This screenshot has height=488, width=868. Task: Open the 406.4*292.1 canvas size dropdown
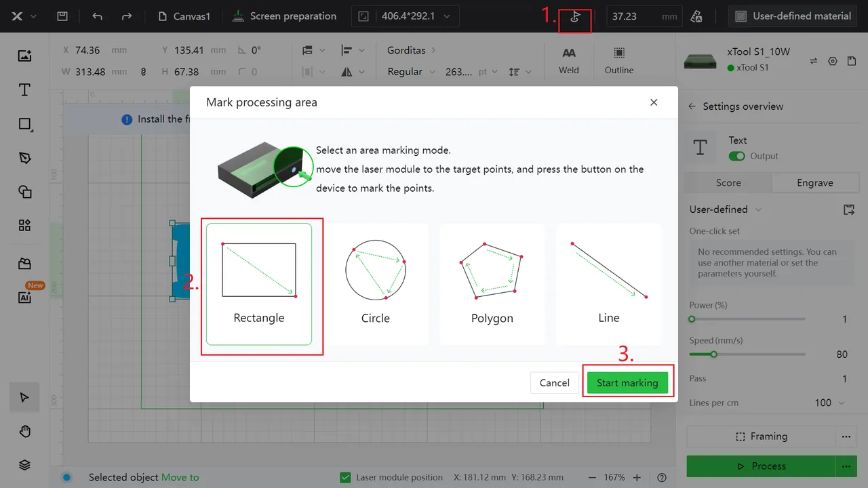[x=406, y=16]
